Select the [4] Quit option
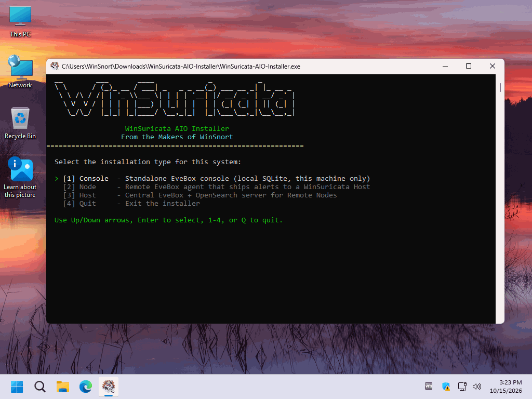This screenshot has width=532, height=399. click(x=131, y=204)
